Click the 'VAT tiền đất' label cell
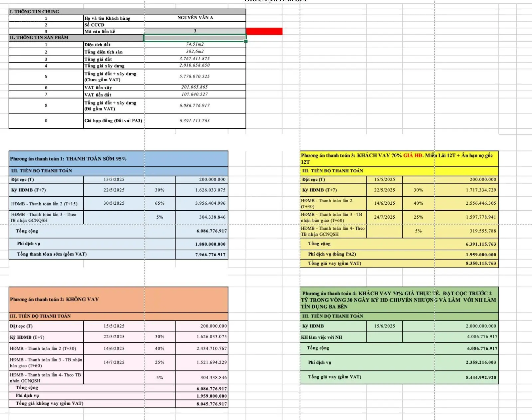The image size is (532, 420). (114, 95)
